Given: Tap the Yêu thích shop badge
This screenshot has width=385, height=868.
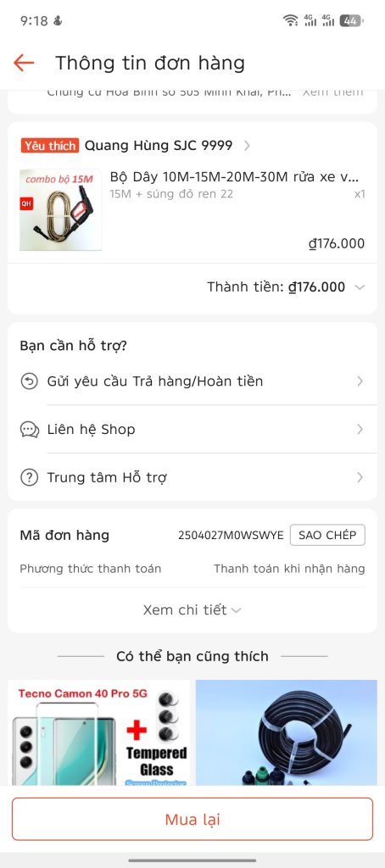Looking at the screenshot, I should pyautogui.click(x=50, y=146).
